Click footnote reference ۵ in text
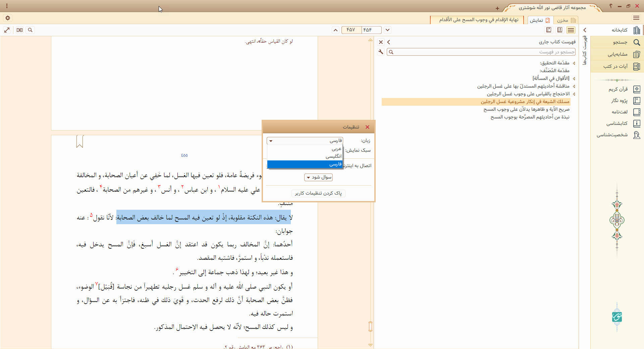The width and height of the screenshot is (644, 349). click(x=91, y=215)
